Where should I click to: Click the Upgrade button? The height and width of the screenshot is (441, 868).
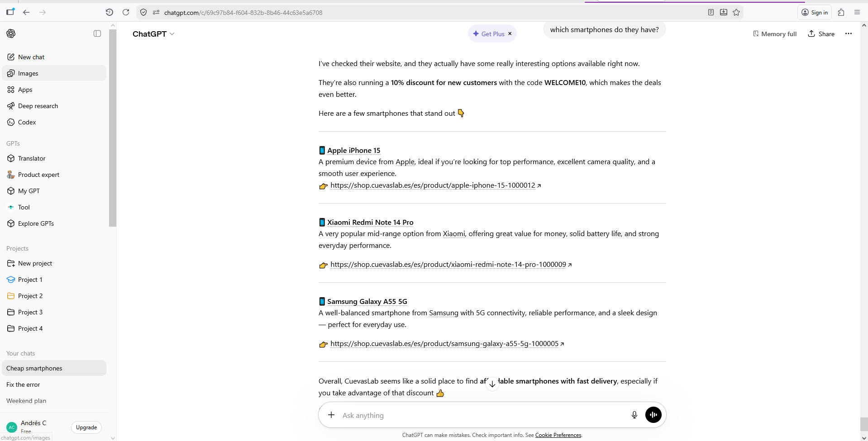[x=86, y=427]
